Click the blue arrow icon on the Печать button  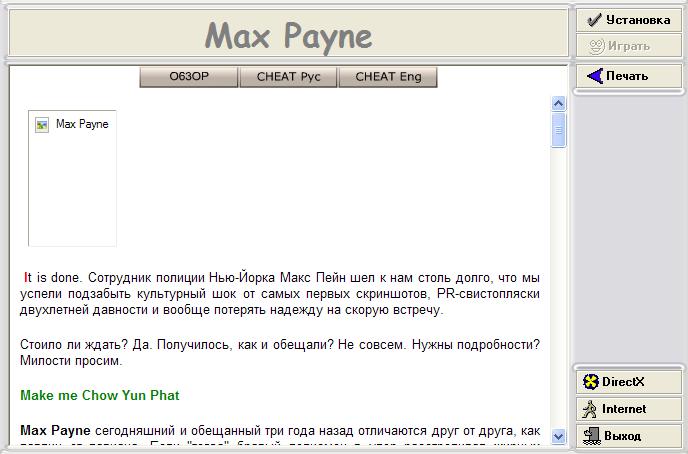[595, 76]
